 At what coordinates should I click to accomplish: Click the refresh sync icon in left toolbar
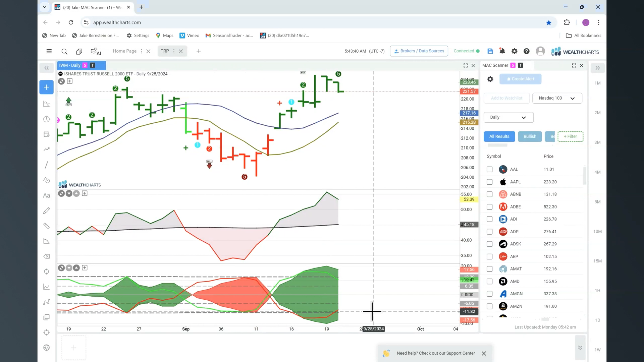click(x=47, y=271)
